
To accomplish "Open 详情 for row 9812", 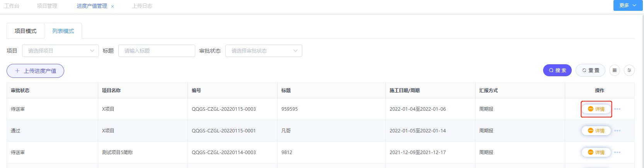I will [x=596, y=153].
